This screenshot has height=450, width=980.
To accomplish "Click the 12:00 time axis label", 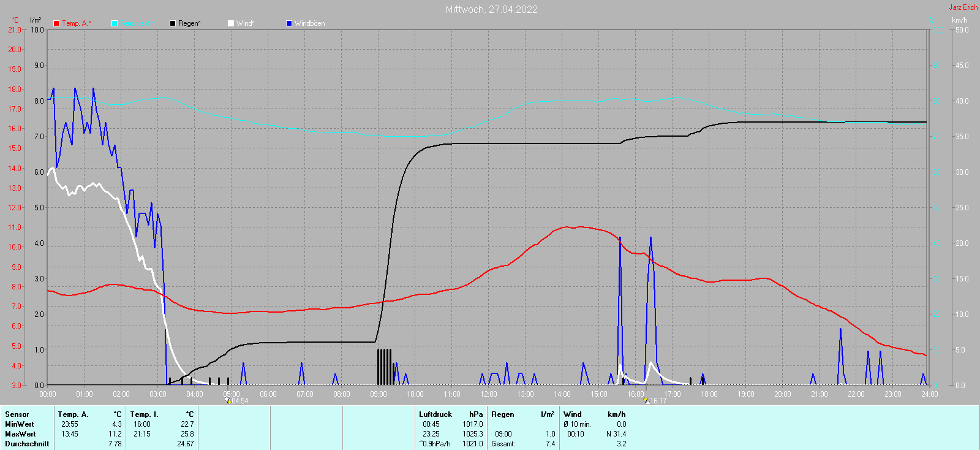I will [489, 394].
